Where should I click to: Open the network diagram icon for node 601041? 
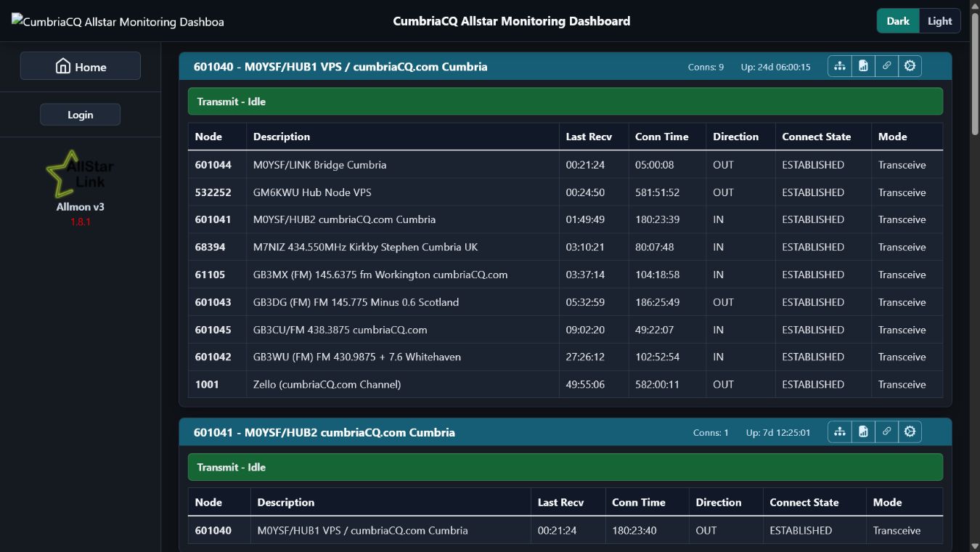tap(840, 432)
